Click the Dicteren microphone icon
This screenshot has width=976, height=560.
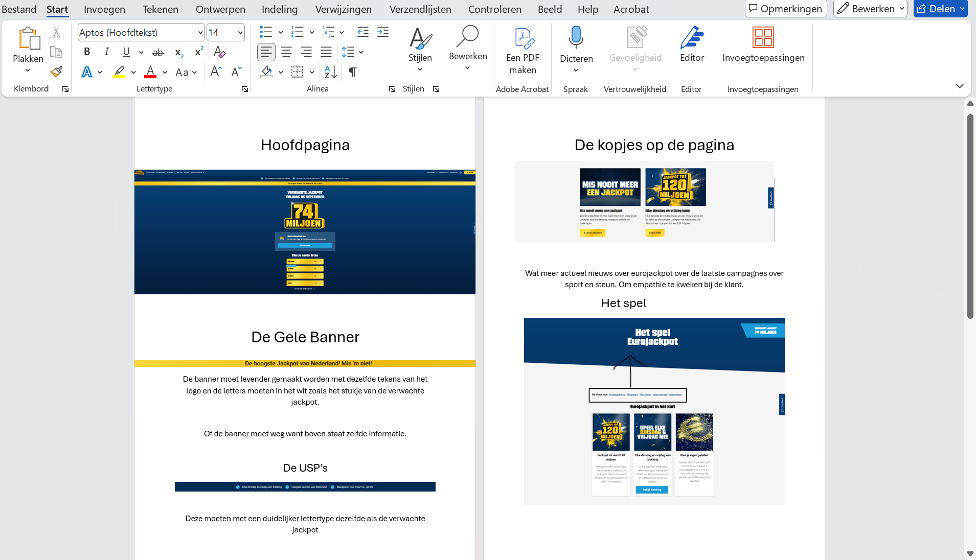point(576,37)
